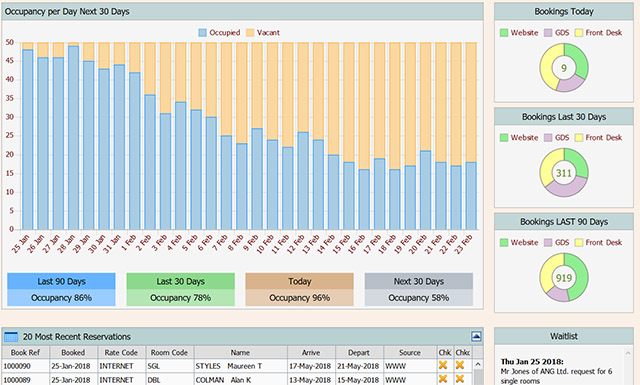Click GDS swatch in Bookings Last 30 Days

(548, 138)
